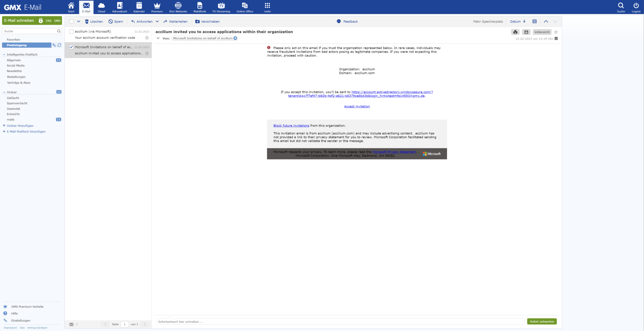The image size is (644, 331).
Task: Expand the sender details chevron next to Von
Action: 158,38
